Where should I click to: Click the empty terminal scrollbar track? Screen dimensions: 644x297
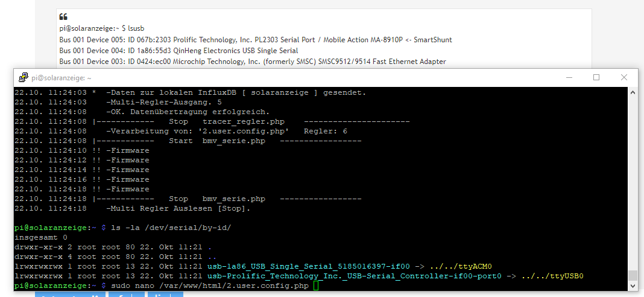[x=633, y=181]
